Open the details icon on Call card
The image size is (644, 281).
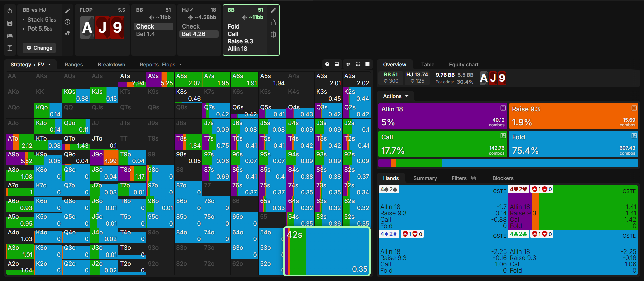[503, 136]
